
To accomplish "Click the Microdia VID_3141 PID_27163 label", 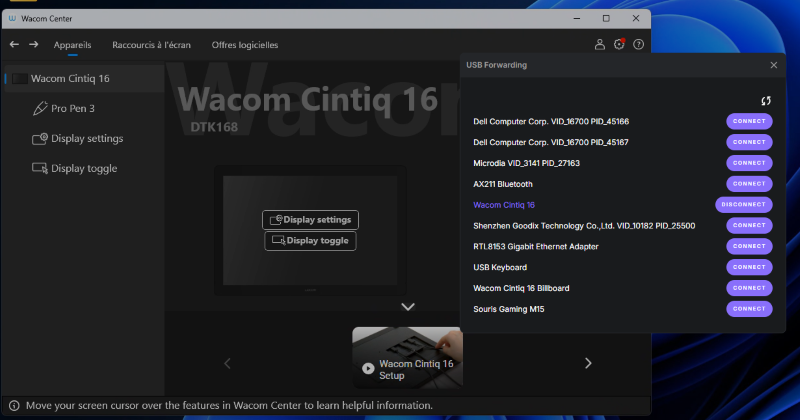I will tap(527, 163).
